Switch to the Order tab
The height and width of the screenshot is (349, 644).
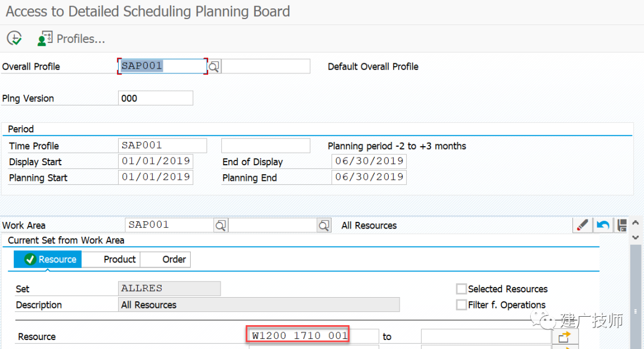pos(166,260)
